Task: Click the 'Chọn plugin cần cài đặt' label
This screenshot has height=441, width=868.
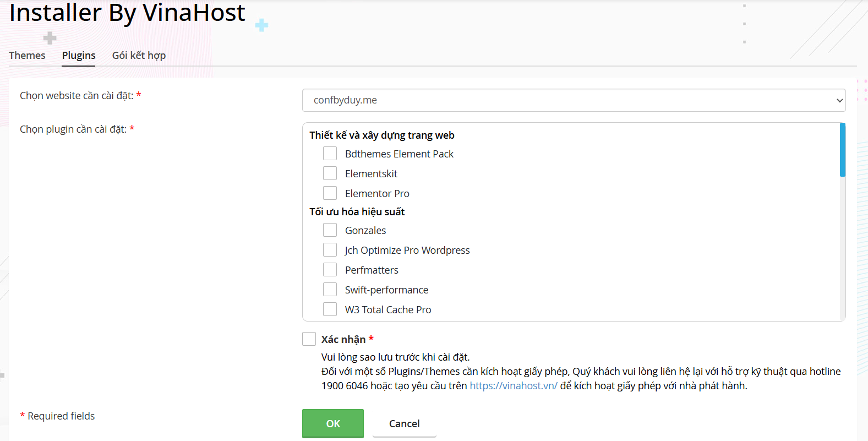Action: coord(73,129)
